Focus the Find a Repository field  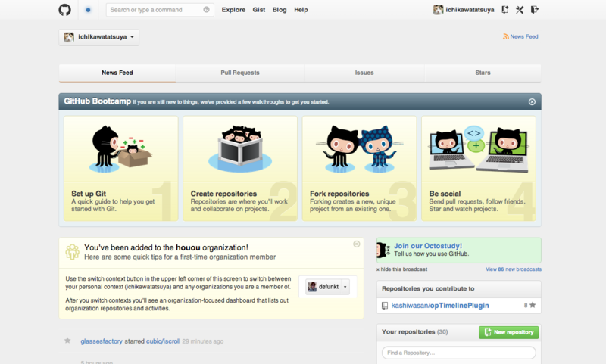[459, 353]
